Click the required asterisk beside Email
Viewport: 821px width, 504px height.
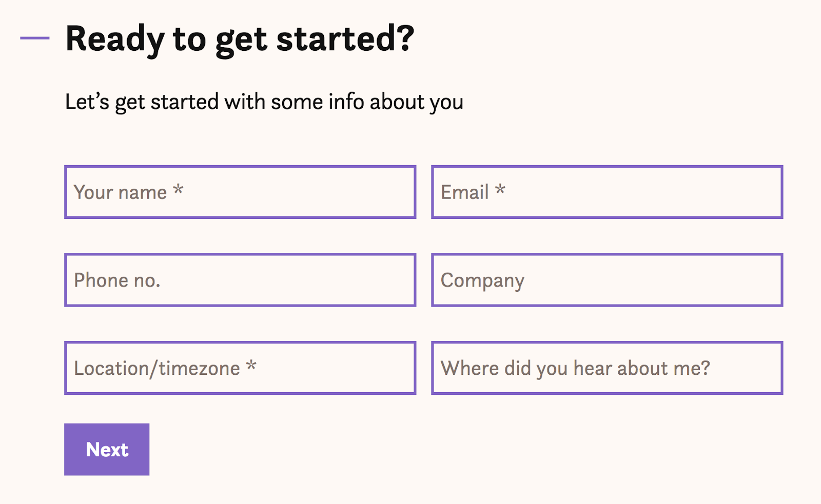(x=500, y=190)
